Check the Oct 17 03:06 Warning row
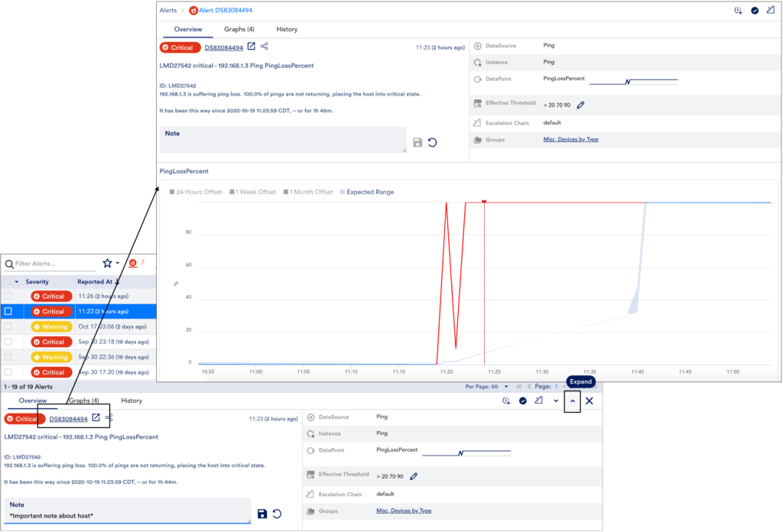Screen dimensions: 783x532 [x=8, y=326]
